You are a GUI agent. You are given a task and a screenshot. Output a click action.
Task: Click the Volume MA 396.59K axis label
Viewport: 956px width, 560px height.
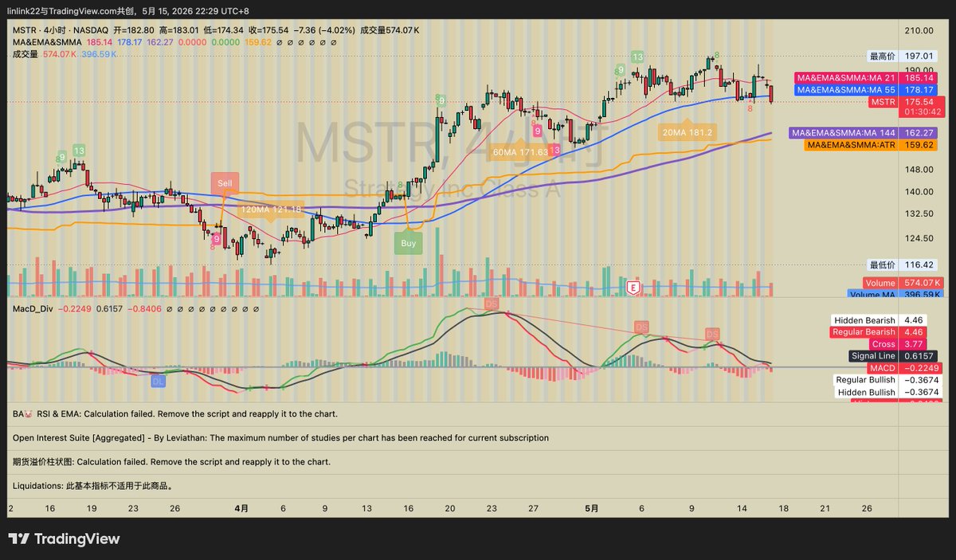895,295
